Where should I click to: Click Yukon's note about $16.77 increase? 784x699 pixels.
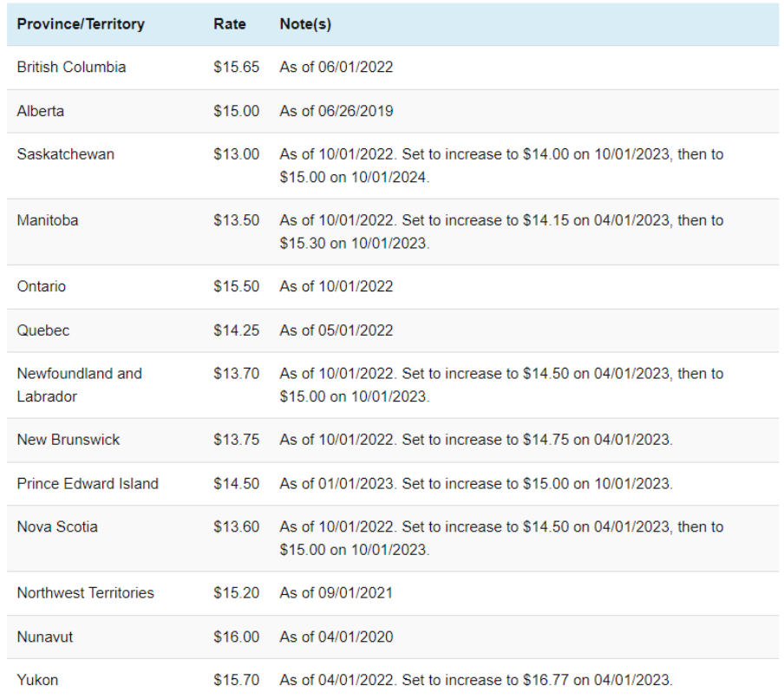click(476, 679)
